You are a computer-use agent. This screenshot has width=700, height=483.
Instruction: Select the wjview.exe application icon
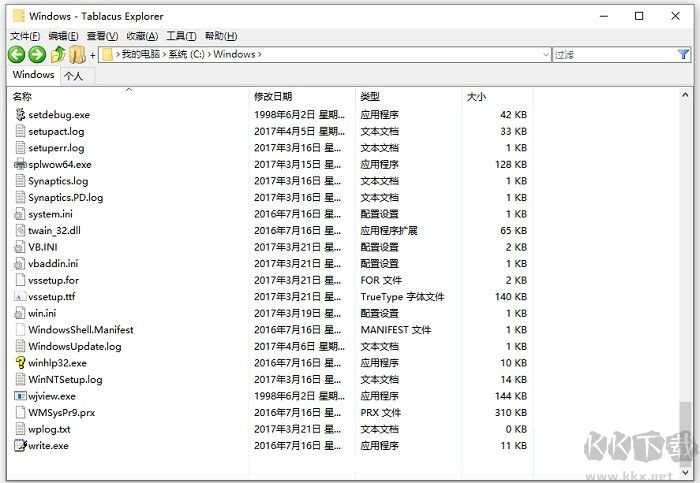tap(20, 396)
